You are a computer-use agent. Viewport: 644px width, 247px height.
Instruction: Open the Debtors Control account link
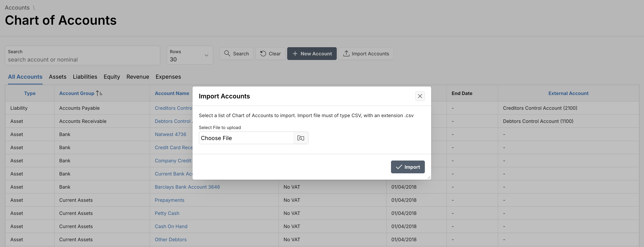point(173,121)
